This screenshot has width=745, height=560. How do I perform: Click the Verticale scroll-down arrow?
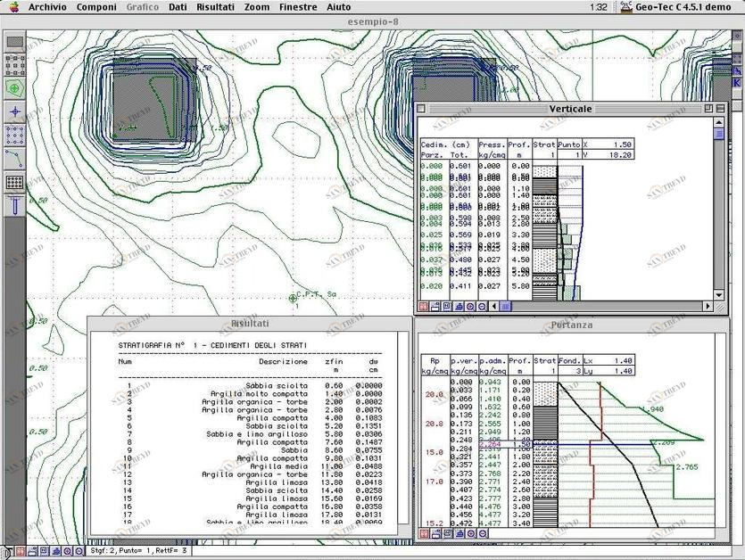tap(720, 294)
